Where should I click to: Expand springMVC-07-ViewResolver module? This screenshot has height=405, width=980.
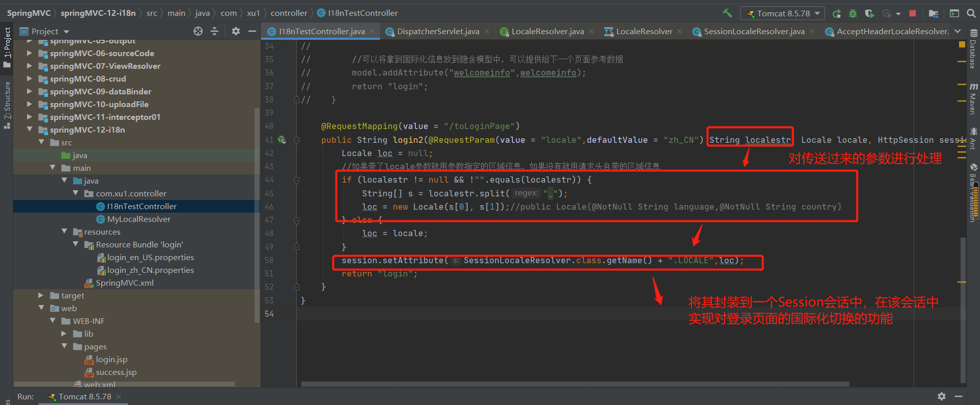(29, 66)
